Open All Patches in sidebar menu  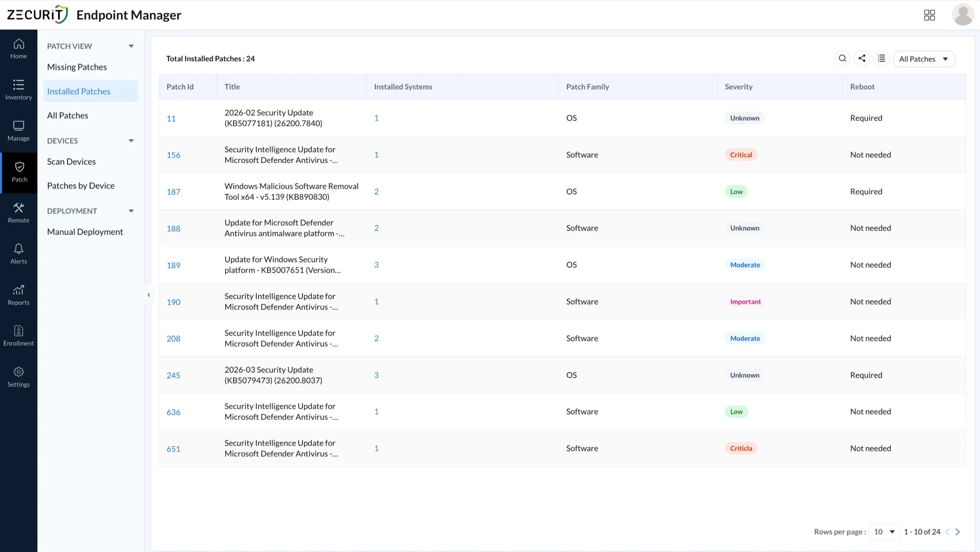68,115
